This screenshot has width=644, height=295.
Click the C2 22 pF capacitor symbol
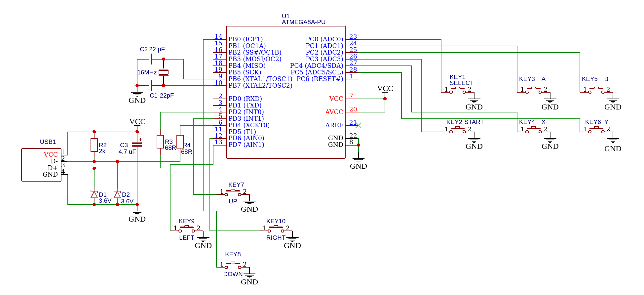(150, 59)
